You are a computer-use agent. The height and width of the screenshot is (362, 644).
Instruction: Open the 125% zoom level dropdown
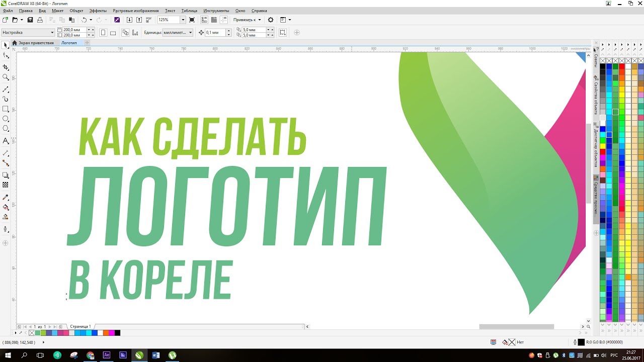coord(183,20)
